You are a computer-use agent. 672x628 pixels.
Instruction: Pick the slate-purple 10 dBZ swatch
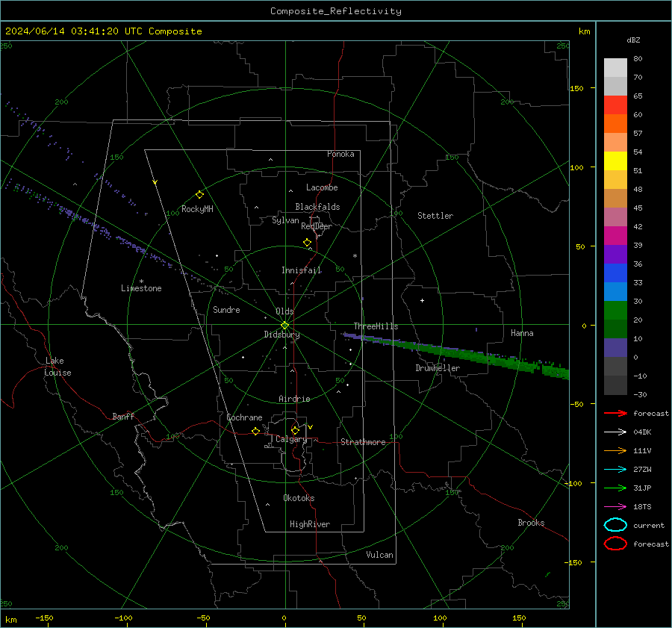coord(615,348)
